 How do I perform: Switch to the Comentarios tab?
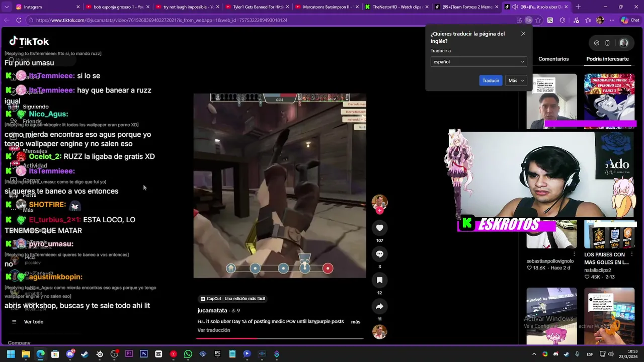point(553,59)
